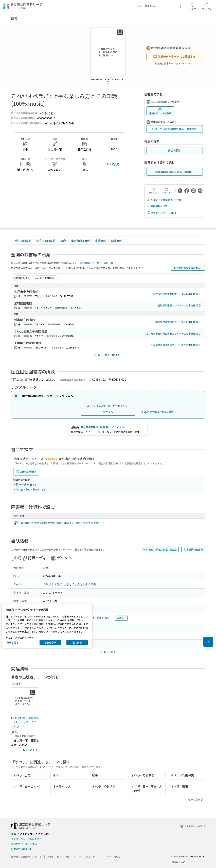Click the 出版者 building icon above 音楽之友社
Screen dimensions: 216x868
click(x=84, y=144)
